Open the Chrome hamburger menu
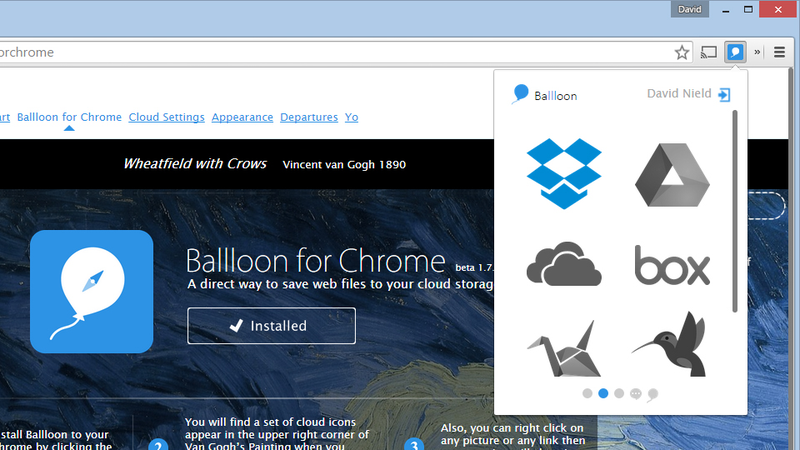Viewport: 800px width, 450px height. click(779, 52)
